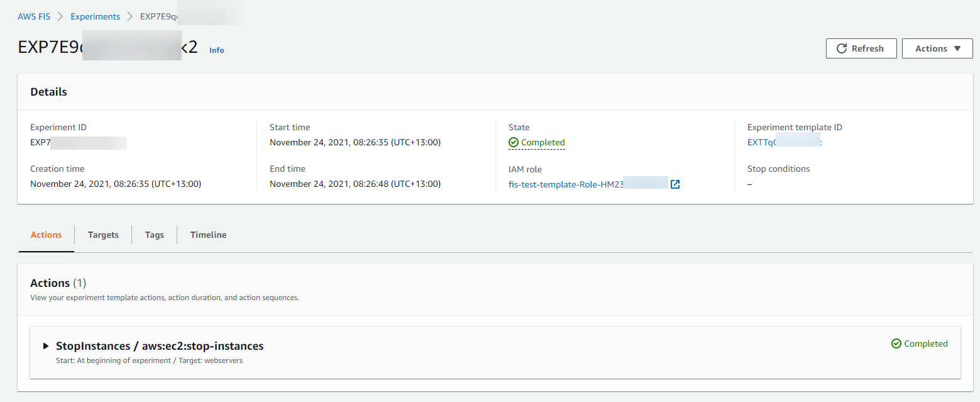This screenshot has width=980, height=402.
Task: Select the Actions tab
Action: [x=47, y=235]
